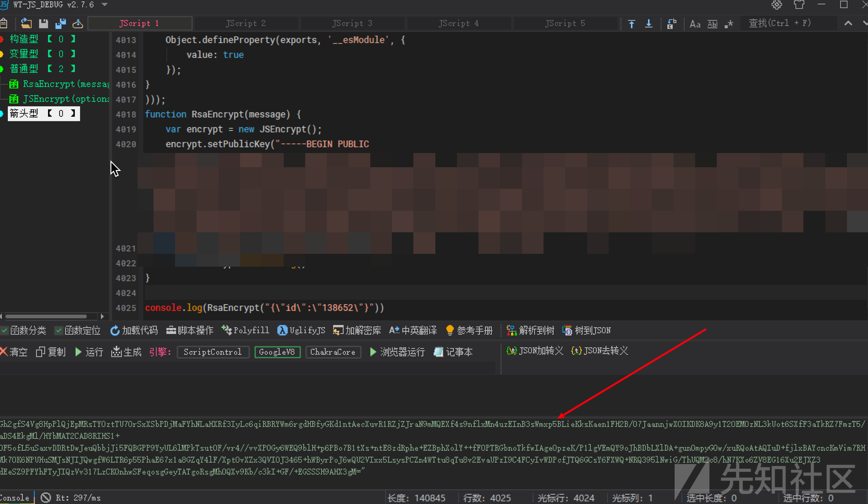Switch to JScript 1 tab
The image size is (868, 504).
[140, 23]
